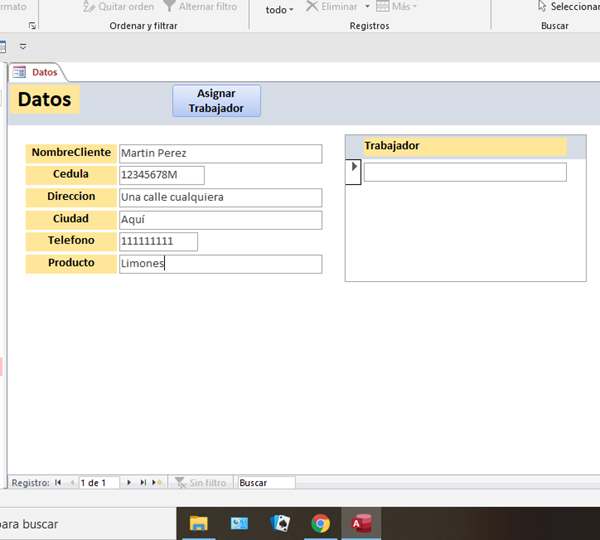This screenshot has width=600, height=540.
Task: Launch Google Chrome from taskbar
Action: pyautogui.click(x=320, y=523)
